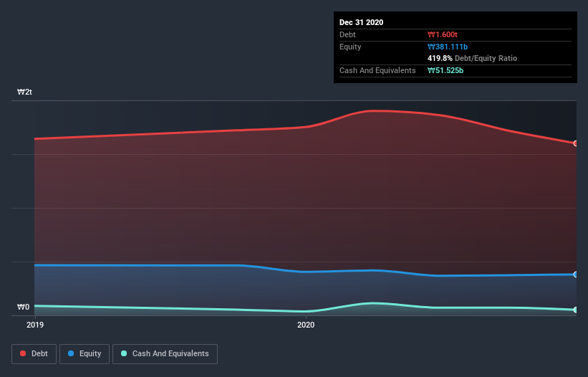This screenshot has height=377, width=588.
Task: Click the teal Cash data point marker
Action: pyautogui.click(x=576, y=310)
